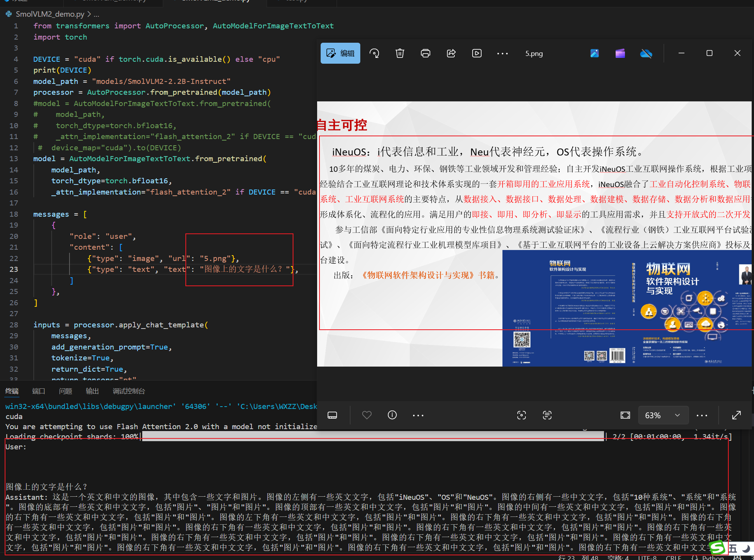Open the 调试控制台 tab

(x=129, y=391)
